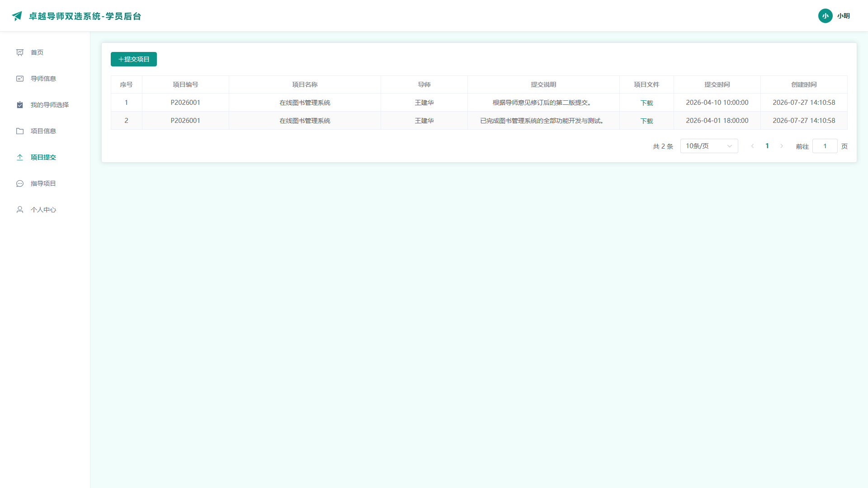Select page number 1 in pagination
This screenshot has width=868, height=488.
click(x=767, y=146)
